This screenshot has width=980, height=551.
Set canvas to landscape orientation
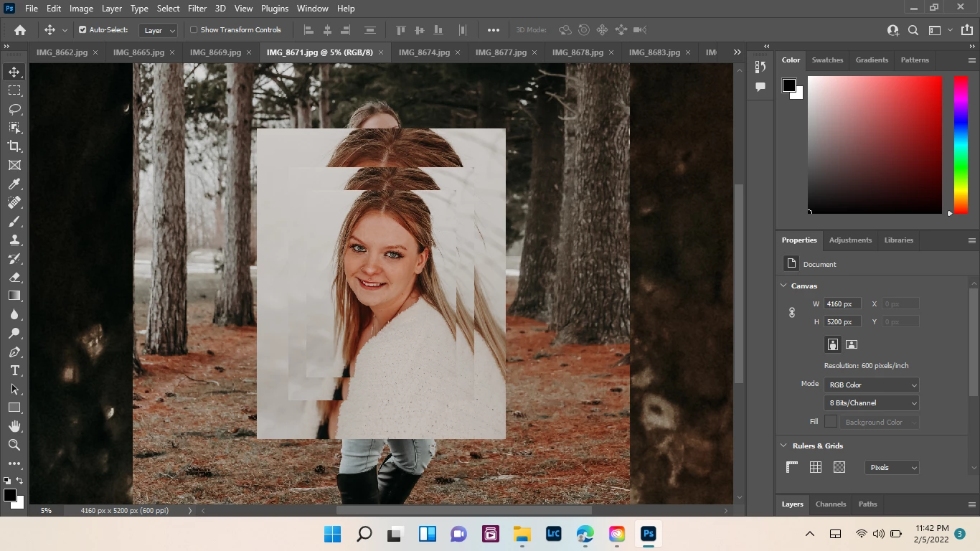852,344
